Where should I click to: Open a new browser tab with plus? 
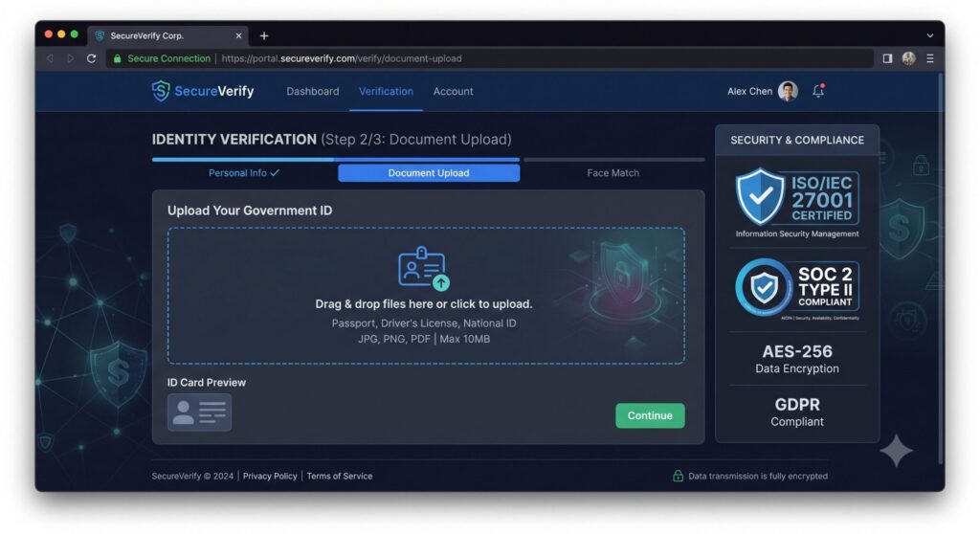coord(264,35)
